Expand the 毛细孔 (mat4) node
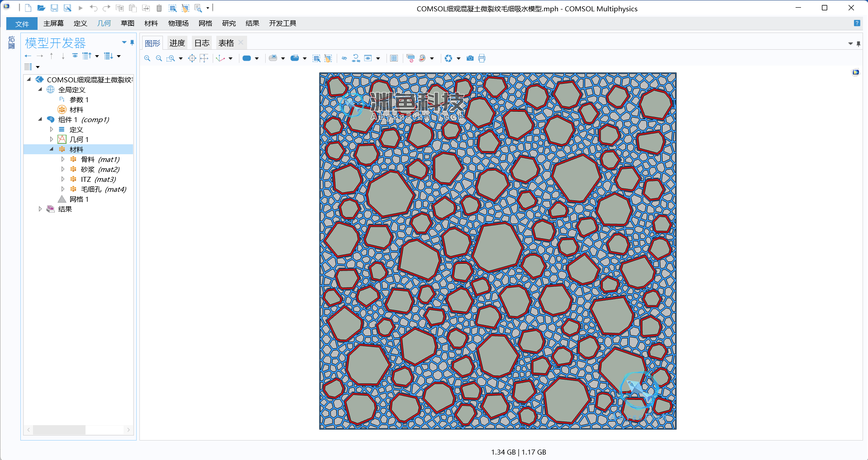 click(x=63, y=189)
